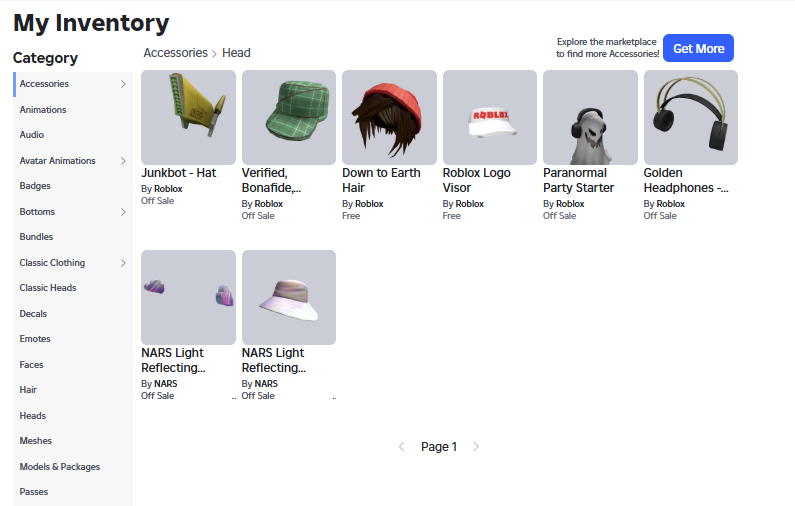Open the Meshes category

[x=73, y=441]
